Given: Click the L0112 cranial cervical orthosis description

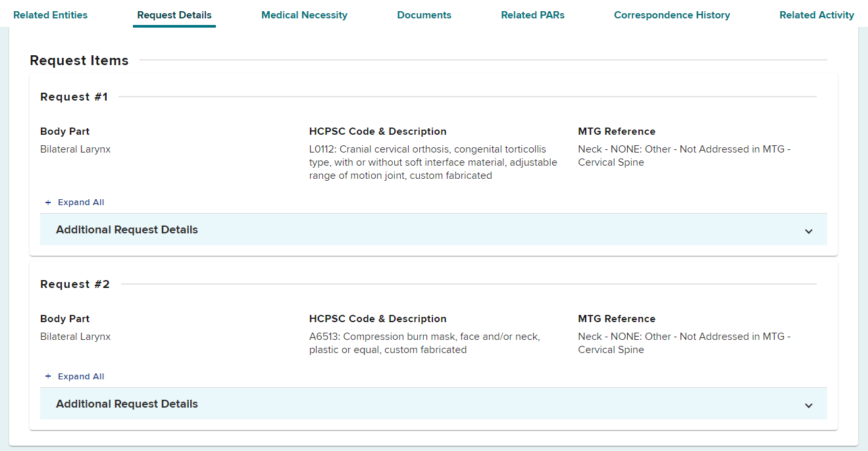Looking at the screenshot, I should [x=433, y=162].
